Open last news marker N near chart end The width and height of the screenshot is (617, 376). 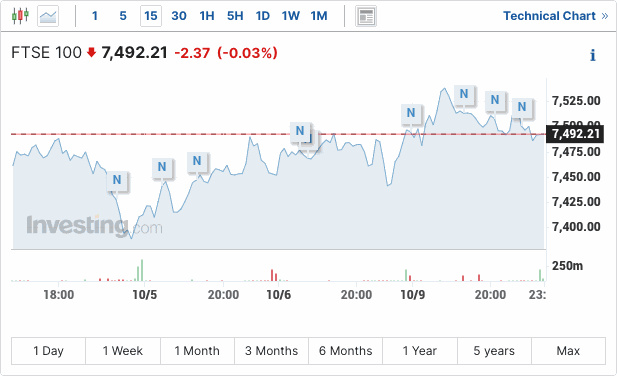[x=522, y=107]
